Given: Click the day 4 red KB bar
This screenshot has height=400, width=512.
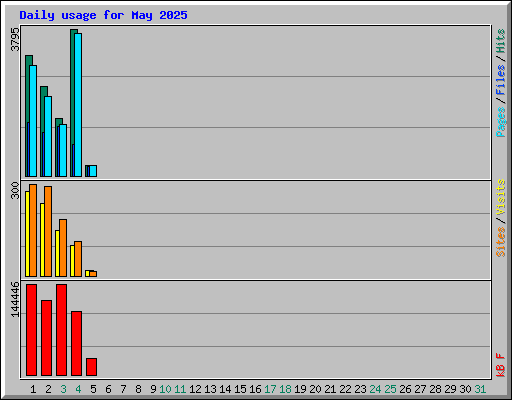Looking at the screenshot, I should [x=76, y=343].
